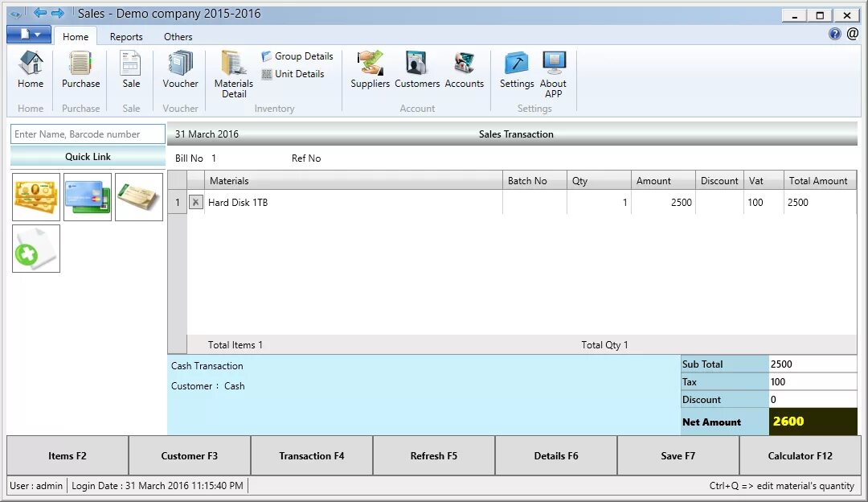The width and height of the screenshot is (868, 502).
Task: Click the Details F6 button
Action: point(556,455)
